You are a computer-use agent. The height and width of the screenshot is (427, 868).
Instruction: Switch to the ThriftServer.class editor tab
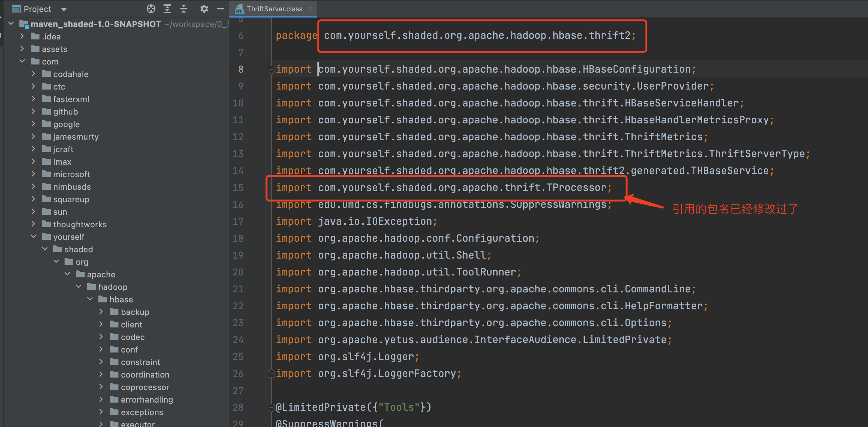274,9
